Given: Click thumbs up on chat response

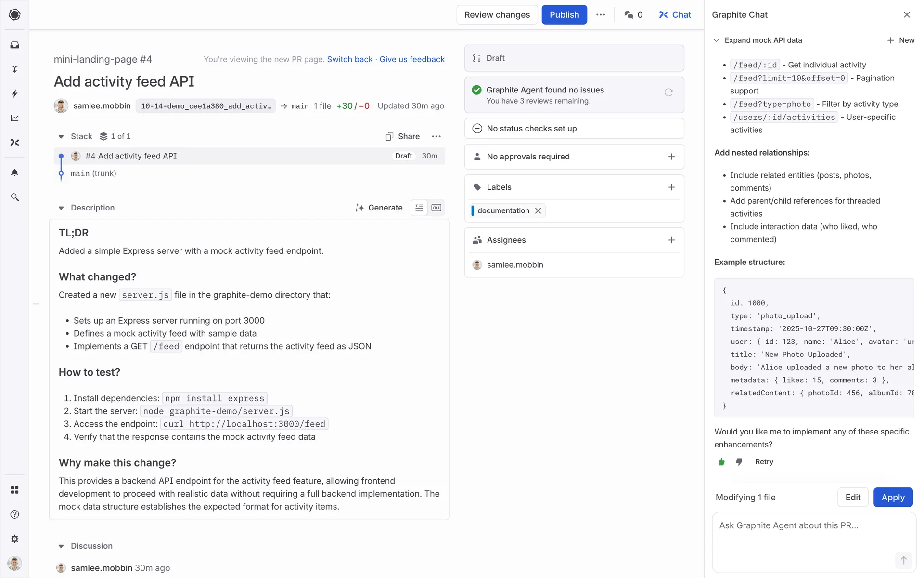Looking at the screenshot, I should point(721,462).
